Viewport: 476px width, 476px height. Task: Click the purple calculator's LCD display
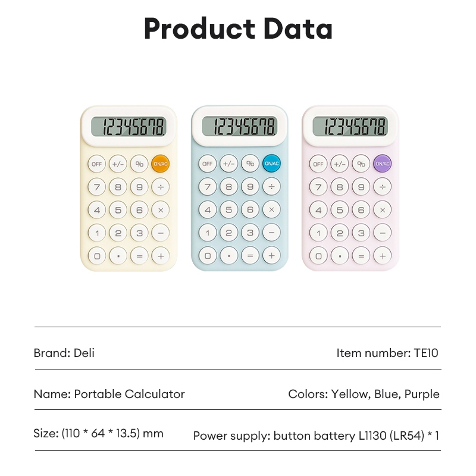pos(350,126)
